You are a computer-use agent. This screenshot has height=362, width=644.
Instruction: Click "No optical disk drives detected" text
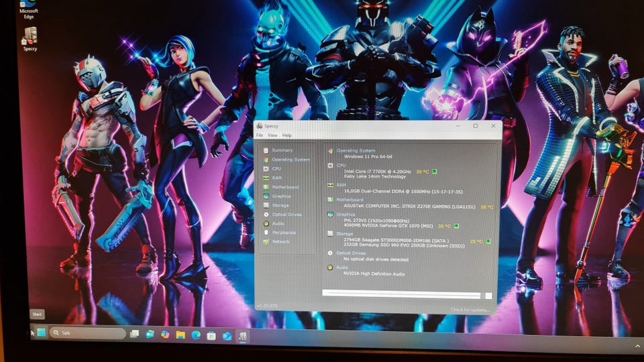pyautogui.click(x=376, y=259)
